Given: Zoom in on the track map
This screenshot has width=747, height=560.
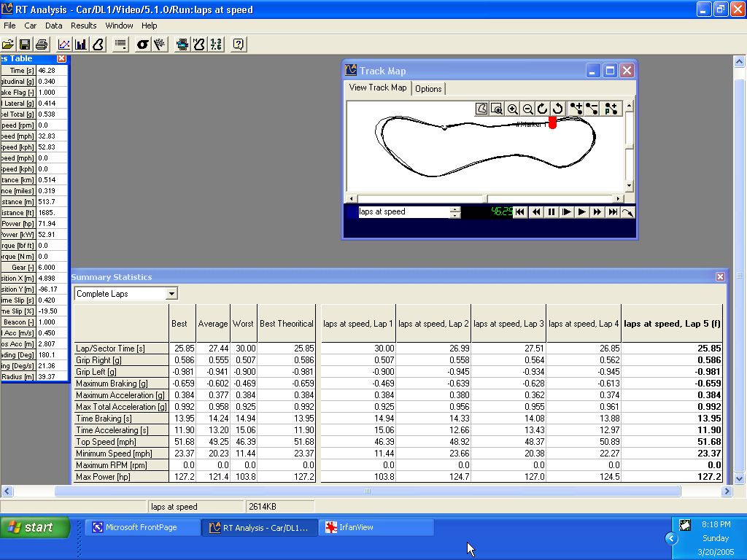Looking at the screenshot, I should coord(513,109).
